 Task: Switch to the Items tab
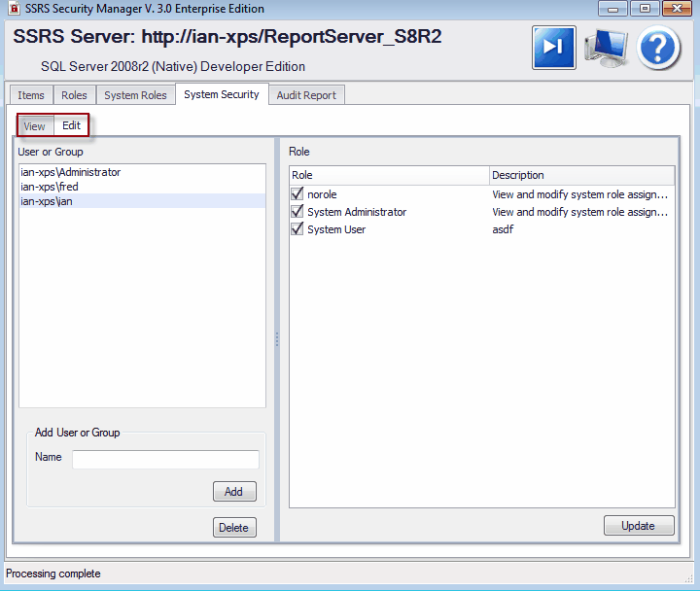click(x=31, y=95)
